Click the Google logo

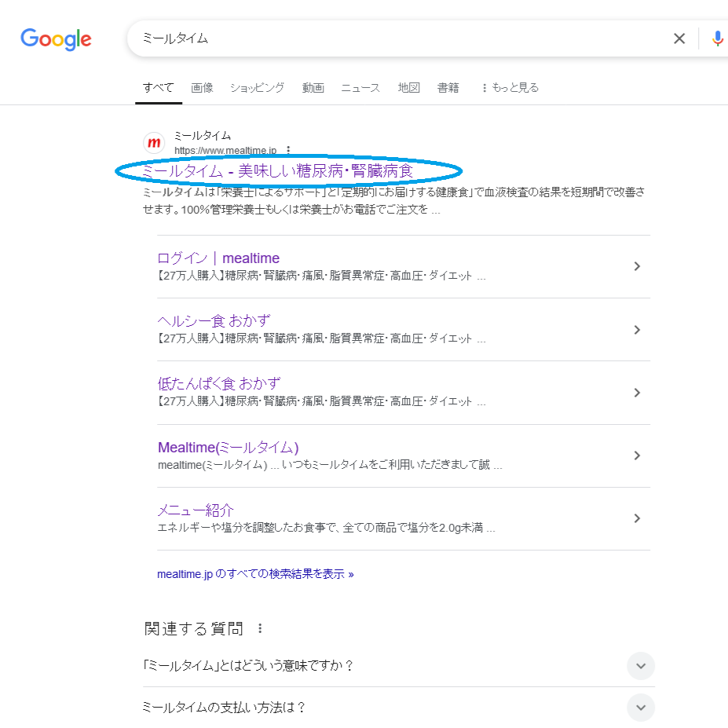coord(56,39)
